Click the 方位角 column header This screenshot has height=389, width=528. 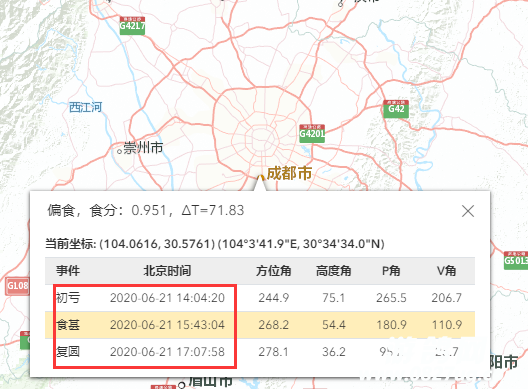click(273, 271)
